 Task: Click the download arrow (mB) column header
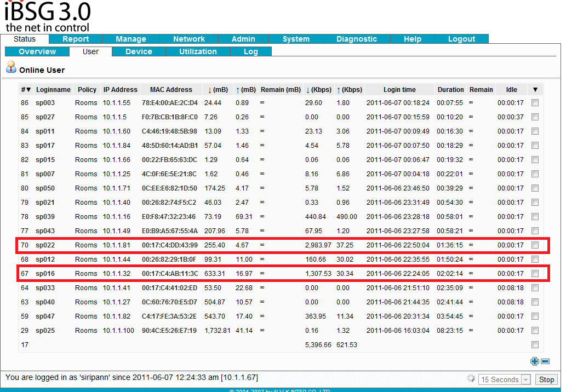[217, 90]
